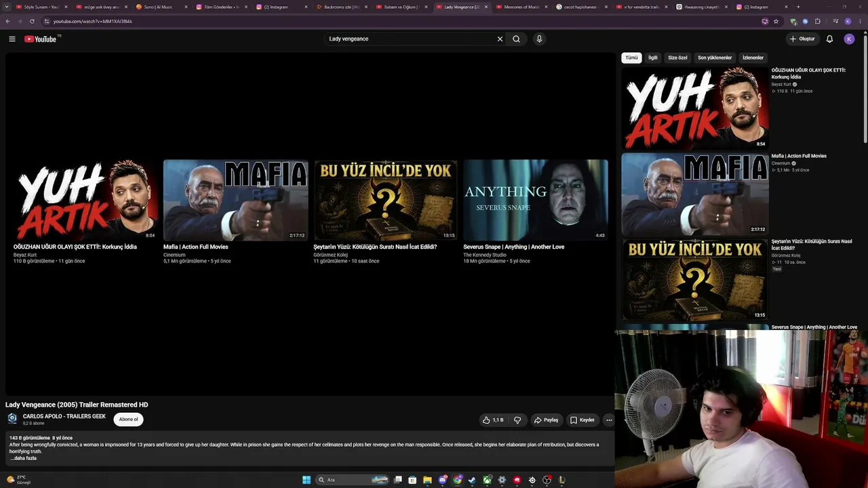Open the YouTube guide hamburger menu
The width and height of the screenshot is (868, 488).
coord(12,39)
